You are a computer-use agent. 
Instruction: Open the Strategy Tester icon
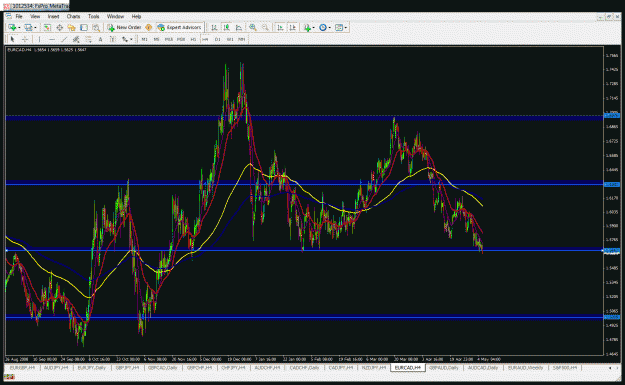tap(96, 28)
